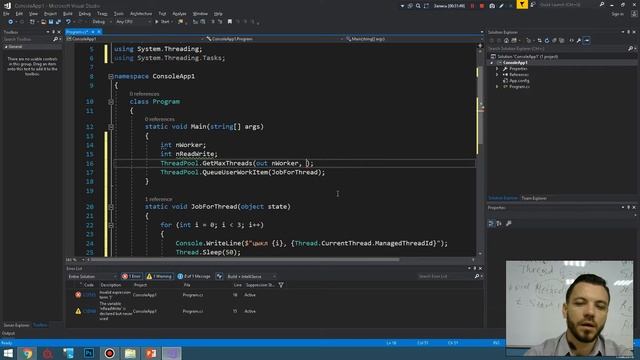Expand the Properties node in Solution Explorer
640x360 pixels.
[x=497, y=69]
